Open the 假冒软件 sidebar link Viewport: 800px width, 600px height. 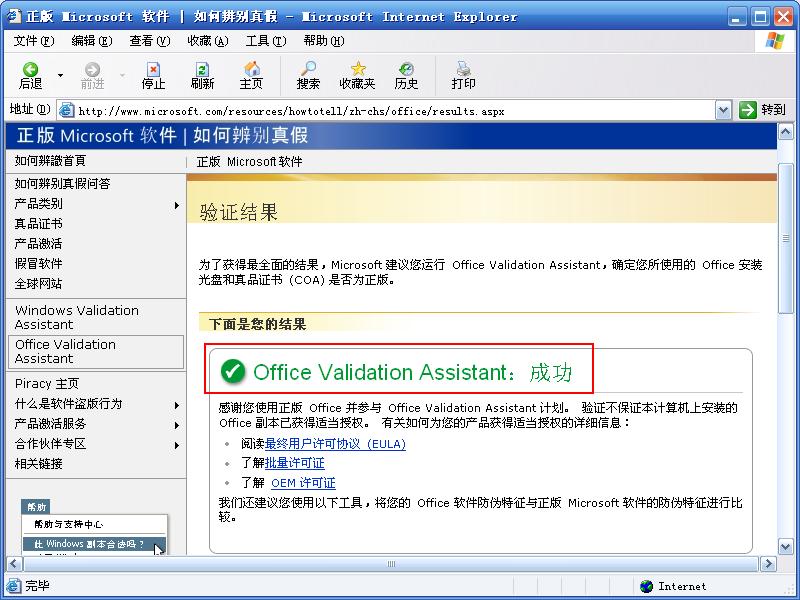(38, 263)
